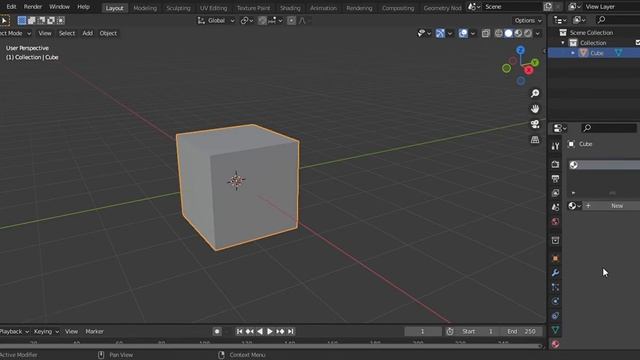
Task: Open the Global transform orientation dropdown
Action: 216,20
